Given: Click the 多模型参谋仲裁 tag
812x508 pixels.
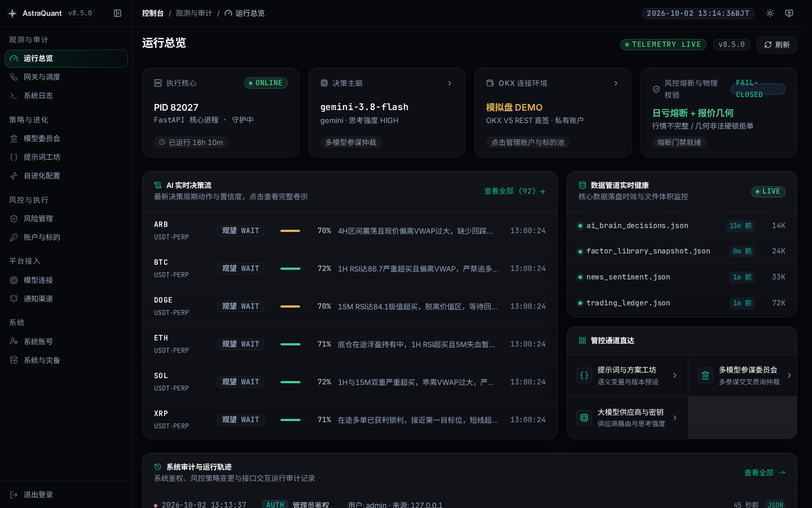Looking at the screenshot, I should pos(351,142).
